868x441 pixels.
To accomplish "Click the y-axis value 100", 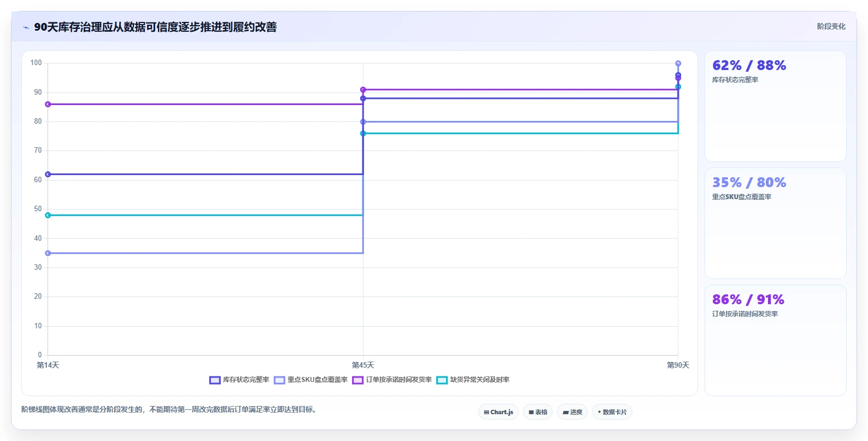I will click(36, 63).
